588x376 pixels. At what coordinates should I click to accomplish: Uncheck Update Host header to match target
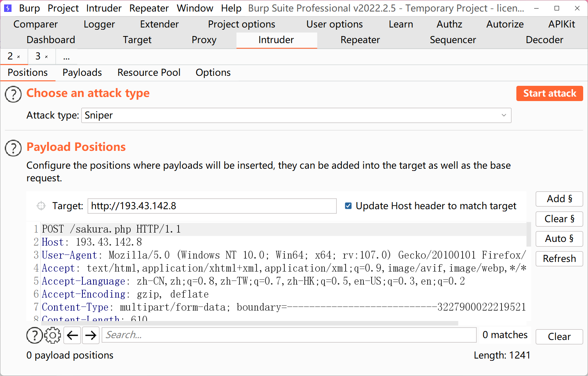point(348,206)
